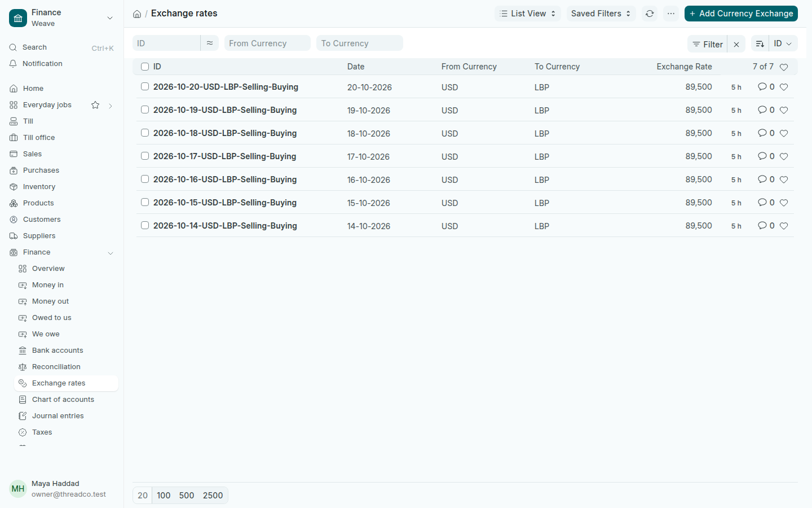812x508 pixels.
Task: Set page size to 100
Action: coord(164,496)
